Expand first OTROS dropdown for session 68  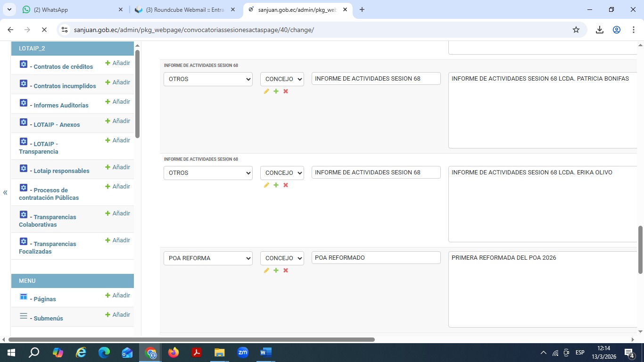pyautogui.click(x=208, y=79)
